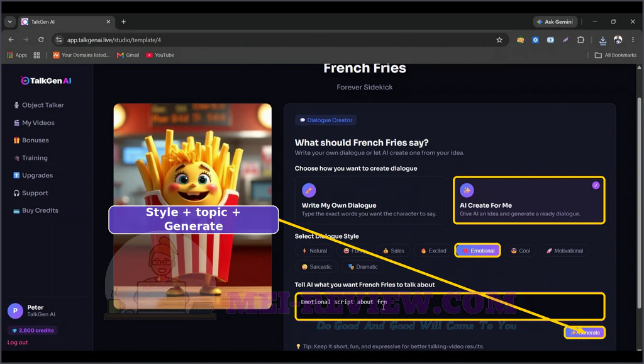The width and height of the screenshot is (644, 364).
Task: Click the Ask Gemini button
Action: tap(555, 22)
